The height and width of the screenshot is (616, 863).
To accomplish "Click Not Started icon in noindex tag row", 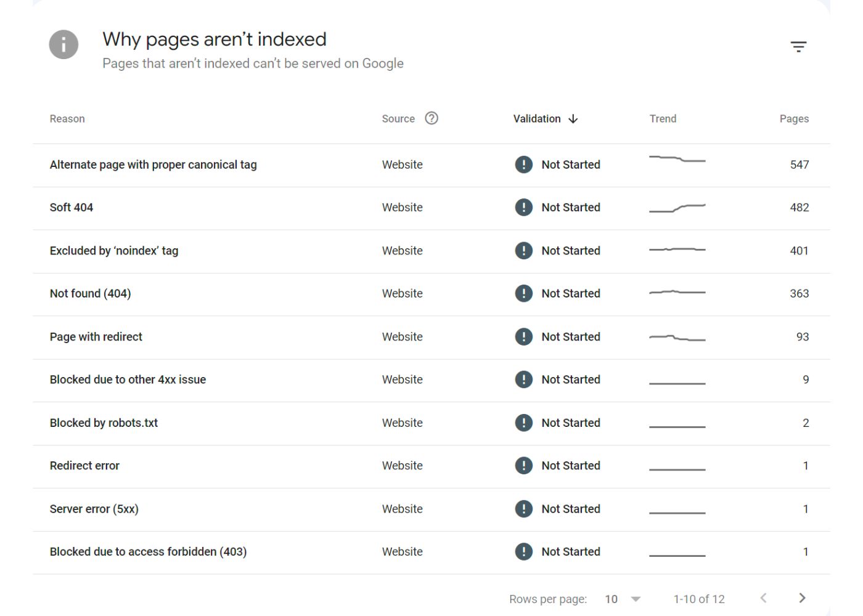I will 523,251.
